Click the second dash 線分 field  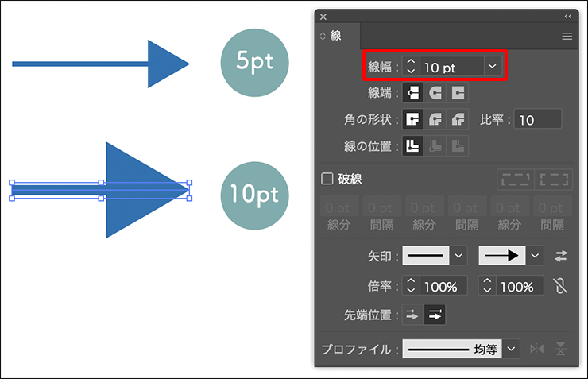(424, 207)
